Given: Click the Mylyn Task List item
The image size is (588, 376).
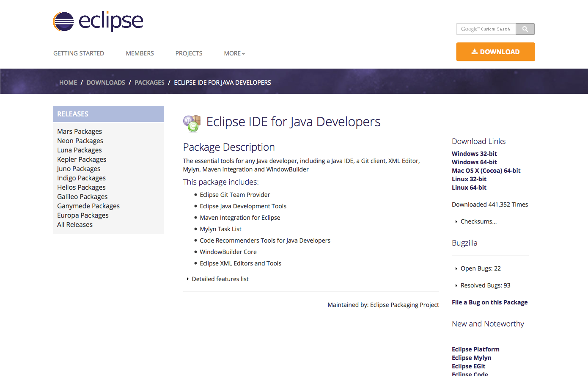Looking at the screenshot, I should point(220,229).
